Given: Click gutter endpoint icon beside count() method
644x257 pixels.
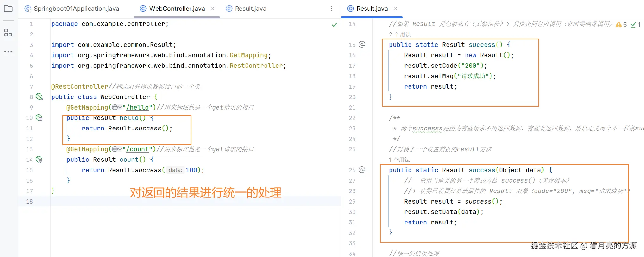Looking at the screenshot, I should click(39, 160).
